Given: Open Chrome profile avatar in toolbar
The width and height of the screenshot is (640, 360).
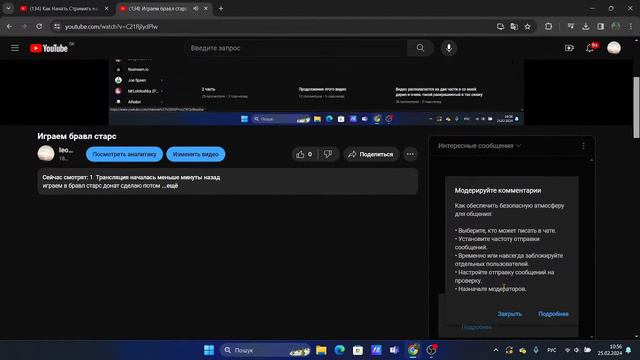Looking at the screenshot, I should point(616,27).
